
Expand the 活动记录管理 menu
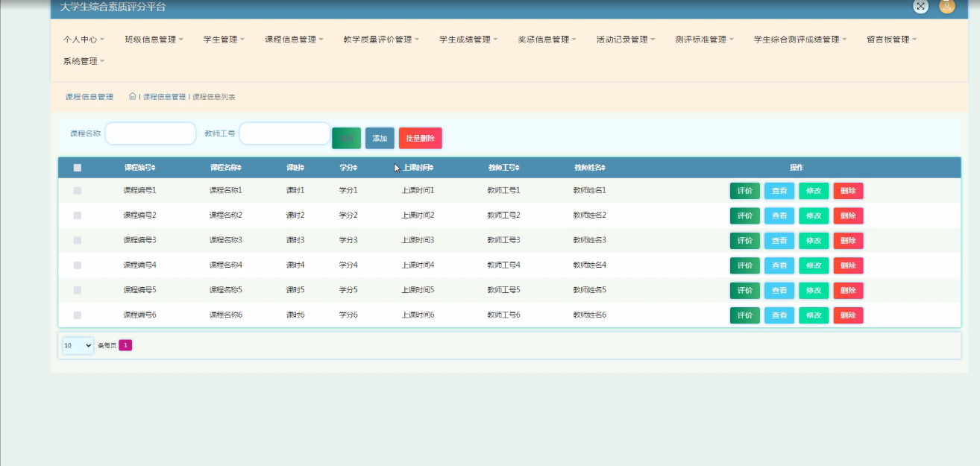pyautogui.click(x=626, y=40)
